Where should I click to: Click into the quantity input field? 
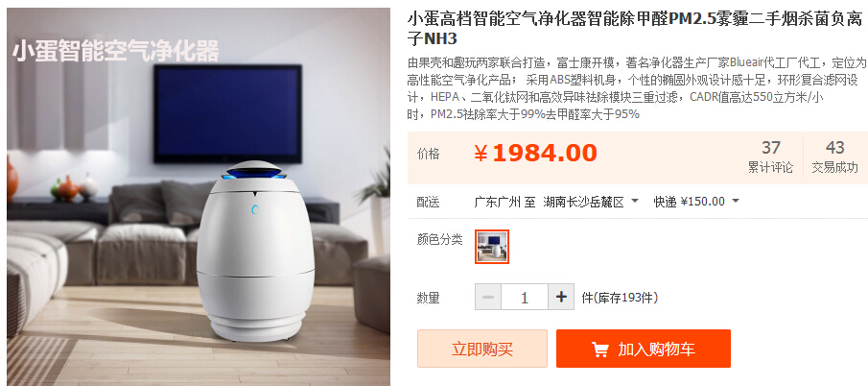(x=525, y=298)
